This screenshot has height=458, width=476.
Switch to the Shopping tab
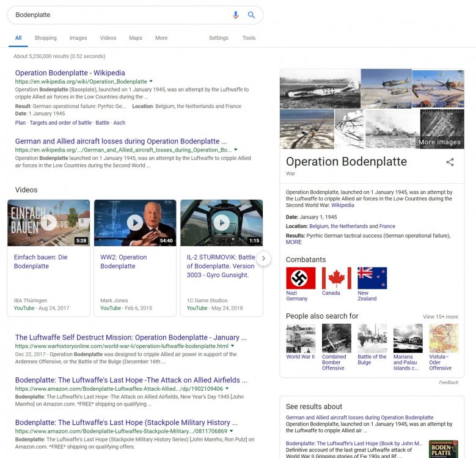(x=45, y=38)
